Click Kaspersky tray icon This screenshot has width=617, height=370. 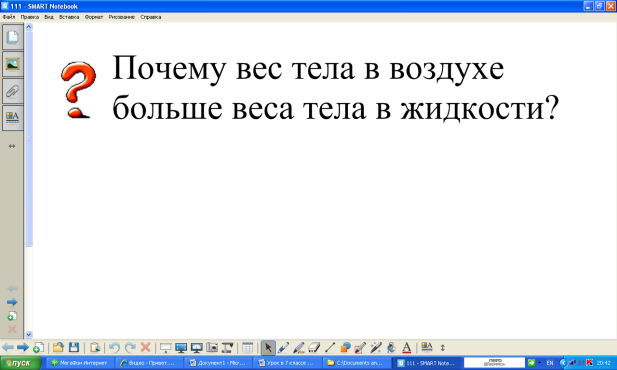[x=590, y=363]
